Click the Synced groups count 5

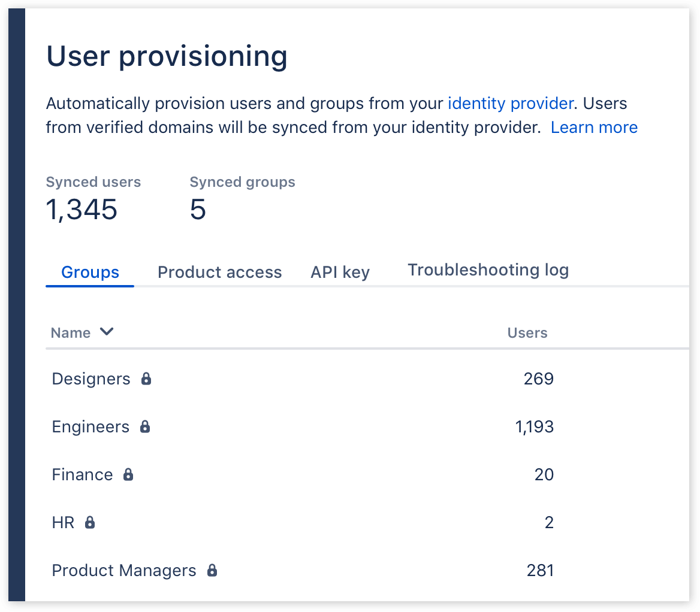(x=198, y=209)
